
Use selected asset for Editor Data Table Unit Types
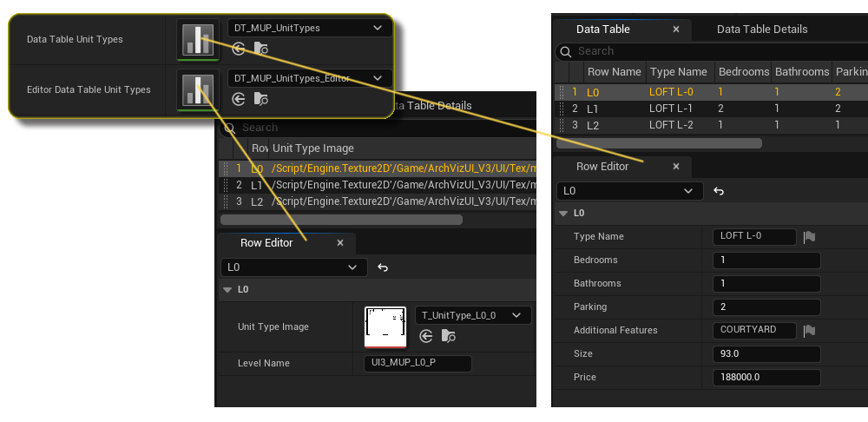coord(238,99)
